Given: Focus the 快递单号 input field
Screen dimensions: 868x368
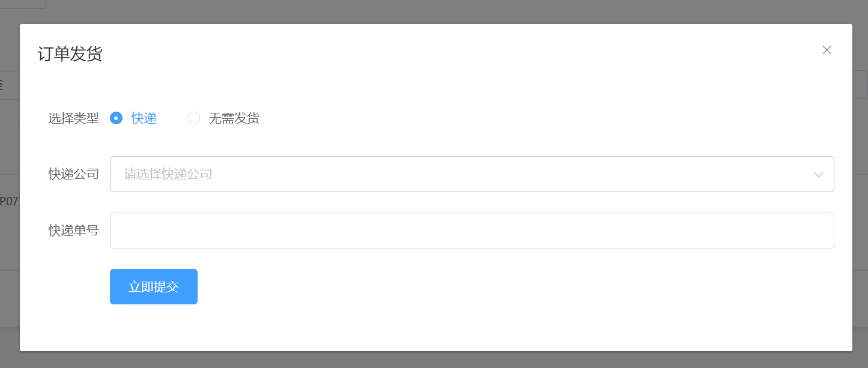Looking at the screenshot, I should tap(472, 231).
